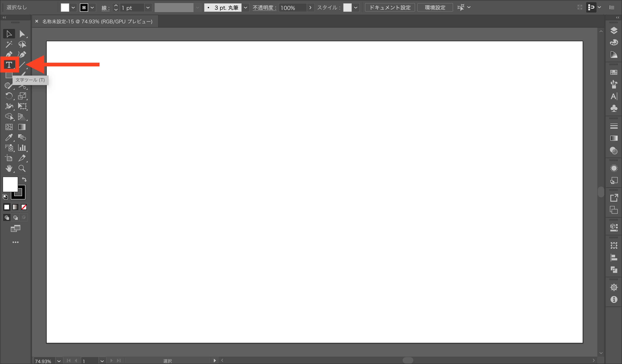622x364 pixels.
Task: Enable Draw Normal mode
Action: pyautogui.click(x=7, y=217)
